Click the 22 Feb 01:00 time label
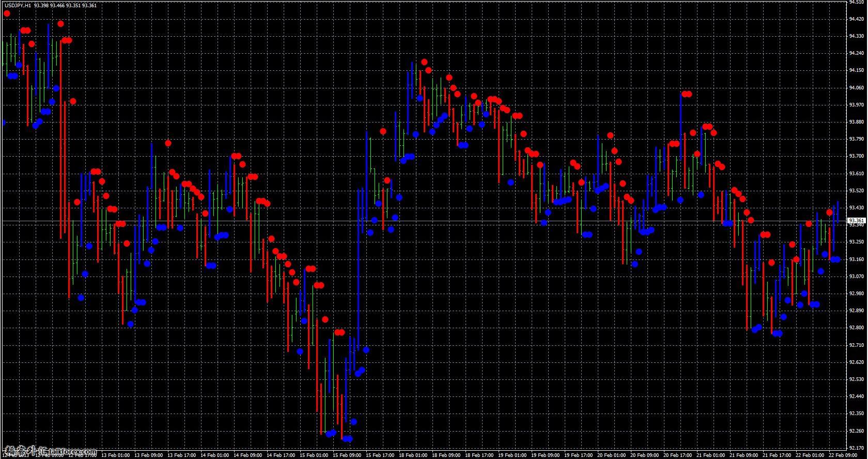The width and height of the screenshot is (868, 459). click(x=810, y=455)
